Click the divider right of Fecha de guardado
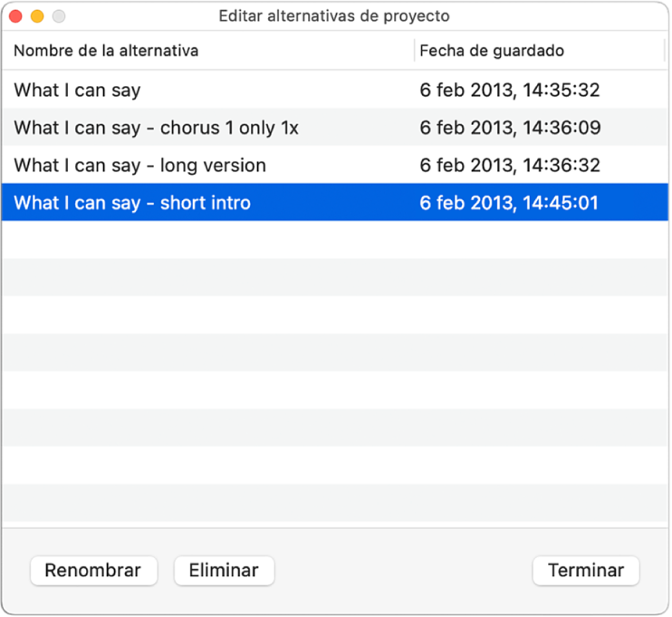Screen dimensions: 672x617 (665, 51)
